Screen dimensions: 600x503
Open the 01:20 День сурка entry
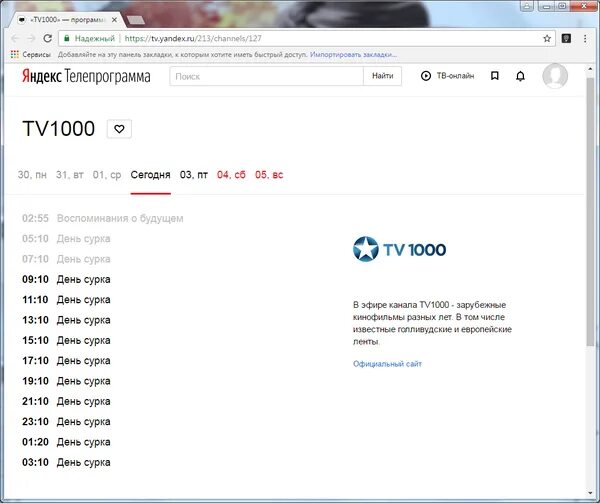(66, 442)
